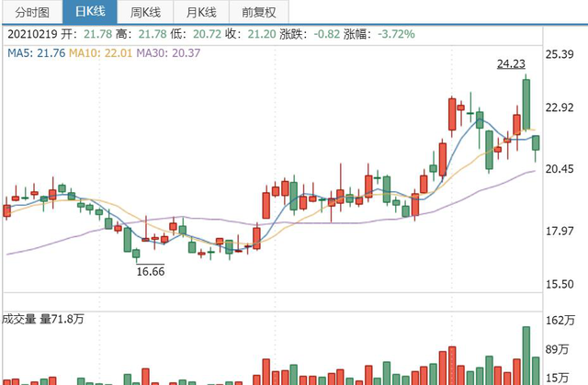
Task: Click the 15万 volume axis label
Action: click(x=558, y=378)
